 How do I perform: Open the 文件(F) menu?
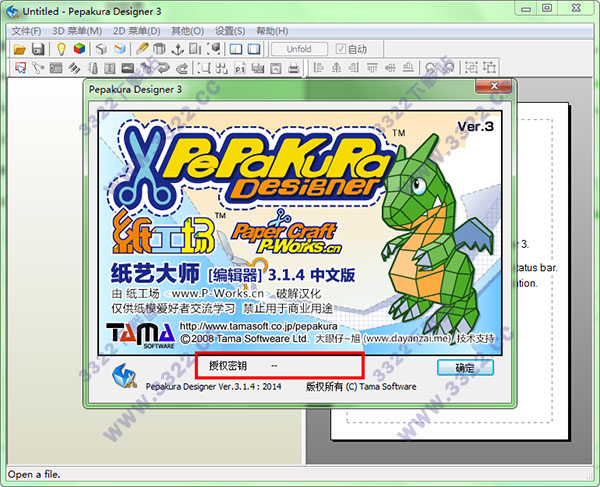[26, 31]
